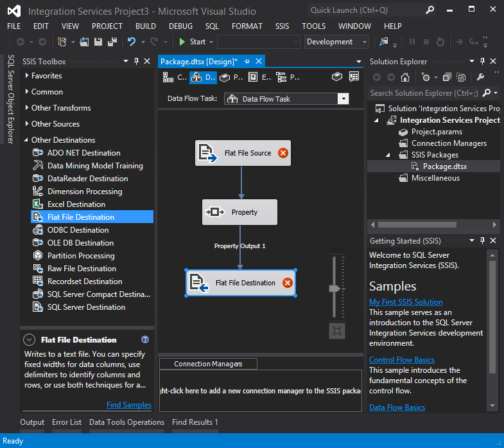Click the Search Solution Explorer field
This screenshot has height=448, width=504.
[425, 93]
